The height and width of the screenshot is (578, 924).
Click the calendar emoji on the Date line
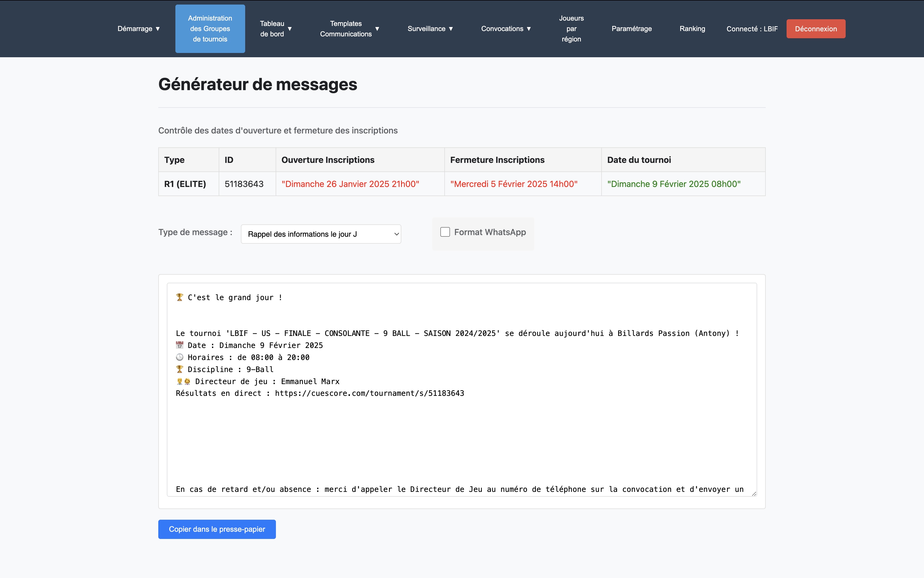tap(179, 345)
